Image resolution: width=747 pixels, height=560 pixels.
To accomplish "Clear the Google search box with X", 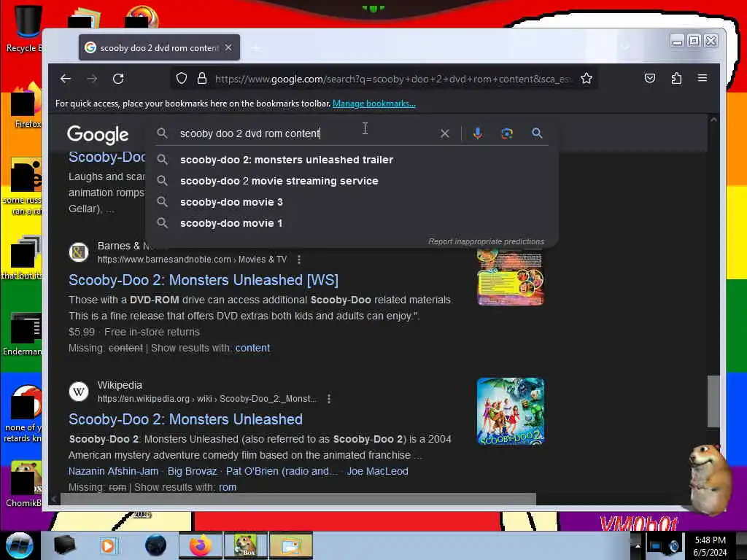I will click(x=444, y=133).
